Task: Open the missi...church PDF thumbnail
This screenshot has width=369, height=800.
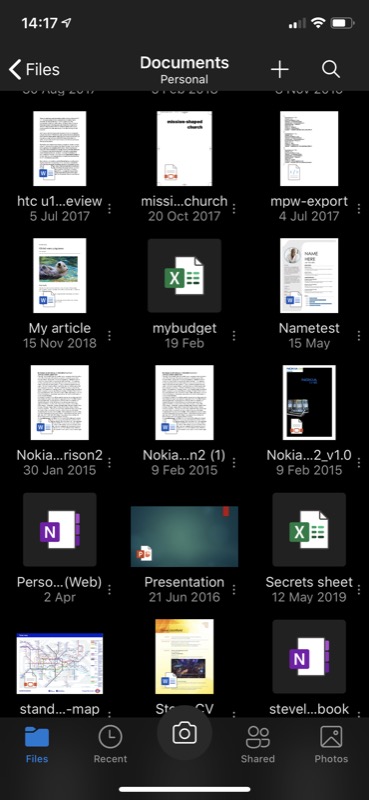Action: [184, 148]
